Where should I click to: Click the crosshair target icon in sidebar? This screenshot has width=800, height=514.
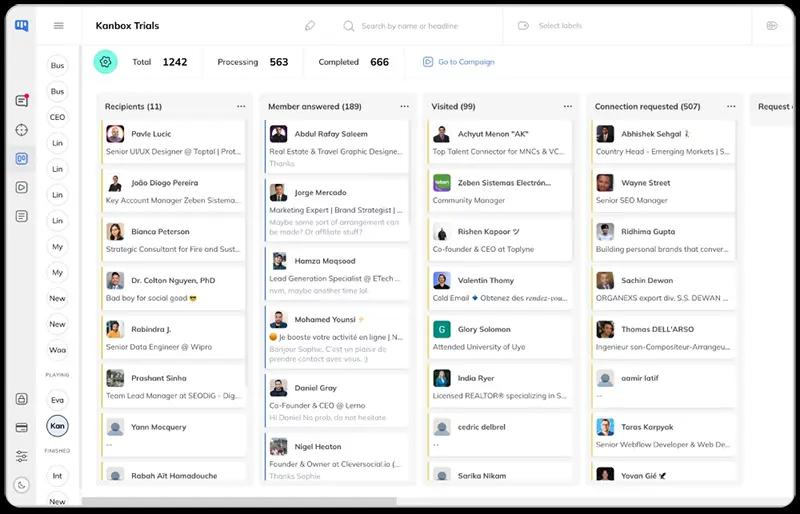pos(21,130)
